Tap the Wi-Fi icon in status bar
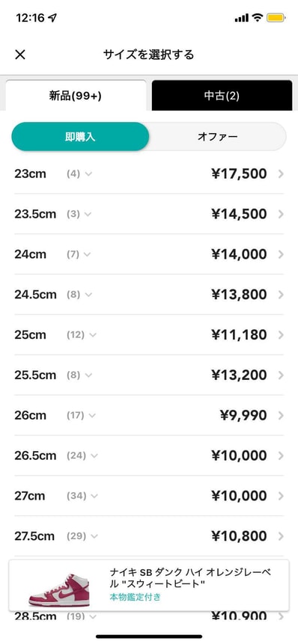Image resolution: width=298 pixels, height=644 pixels. point(258,18)
